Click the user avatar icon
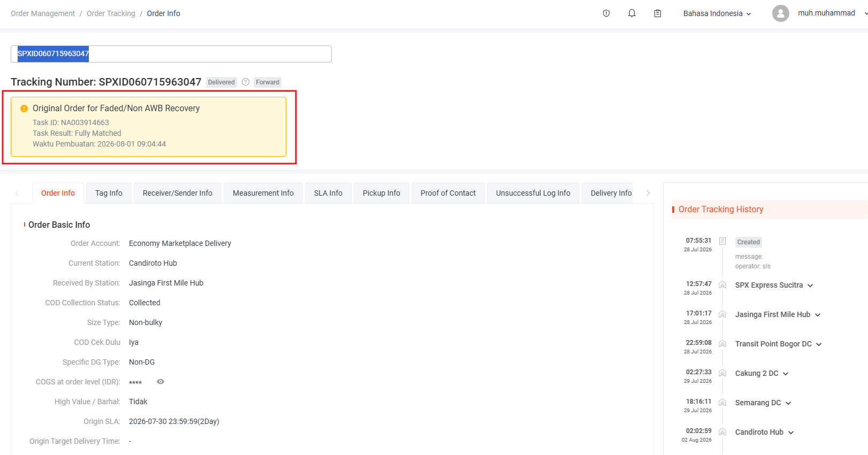This screenshot has width=868, height=455. (781, 13)
